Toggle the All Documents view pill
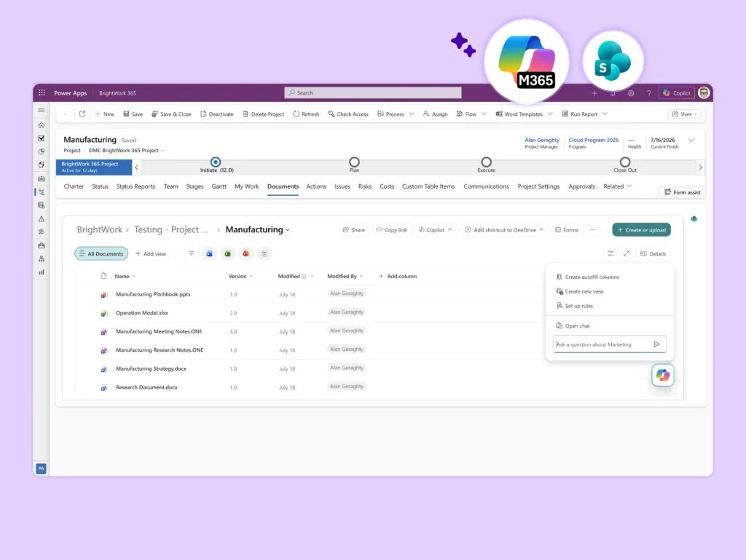This screenshot has width=746, height=560. [x=101, y=254]
